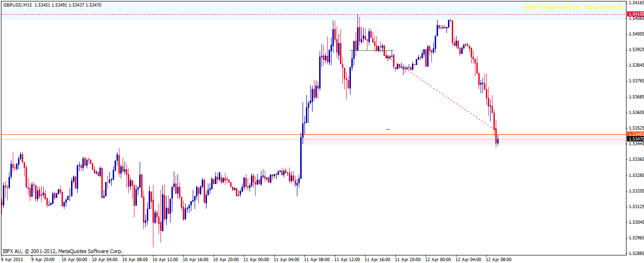Click the red 1.54105 price label
Screen dimensions: 644x263
point(635,14)
